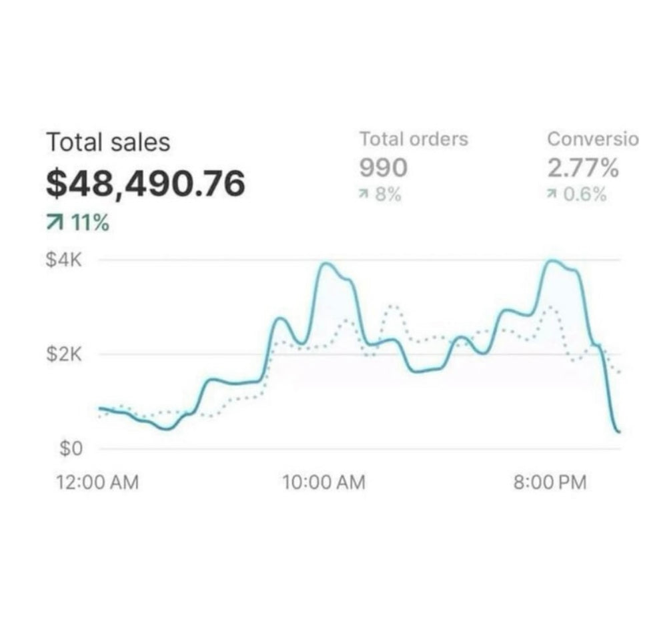667x644 pixels.
Task: Click the 11% sales growth percentage
Action: tap(89, 223)
